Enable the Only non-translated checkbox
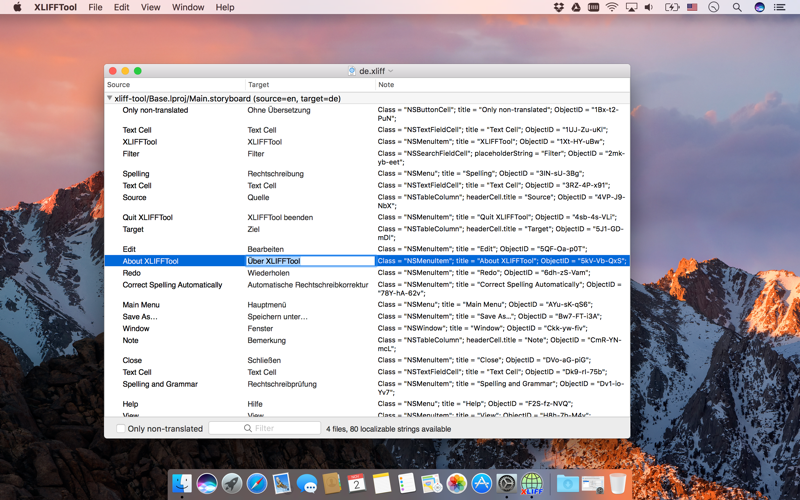The image size is (800, 500). coord(121,429)
